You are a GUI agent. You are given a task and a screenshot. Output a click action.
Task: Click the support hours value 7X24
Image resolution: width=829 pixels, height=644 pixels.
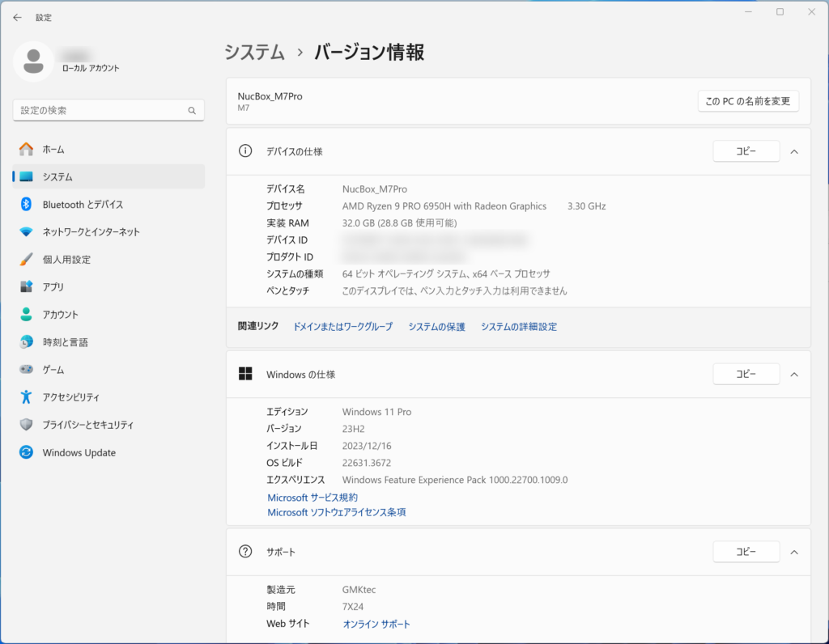[353, 607]
